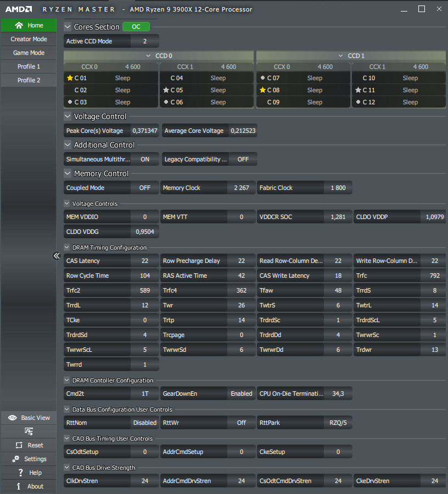The image size is (448, 494).
Task: Switch to Creator Mode tab
Action: tap(29, 39)
